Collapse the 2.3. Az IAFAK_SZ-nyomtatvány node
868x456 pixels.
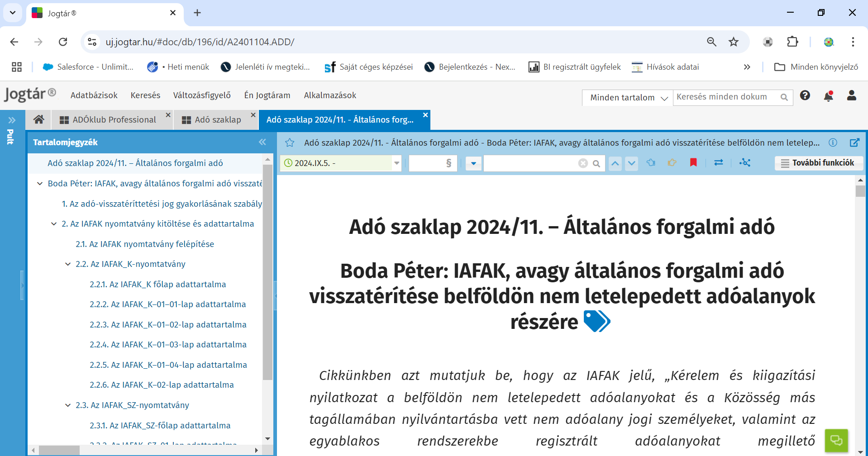(x=68, y=405)
